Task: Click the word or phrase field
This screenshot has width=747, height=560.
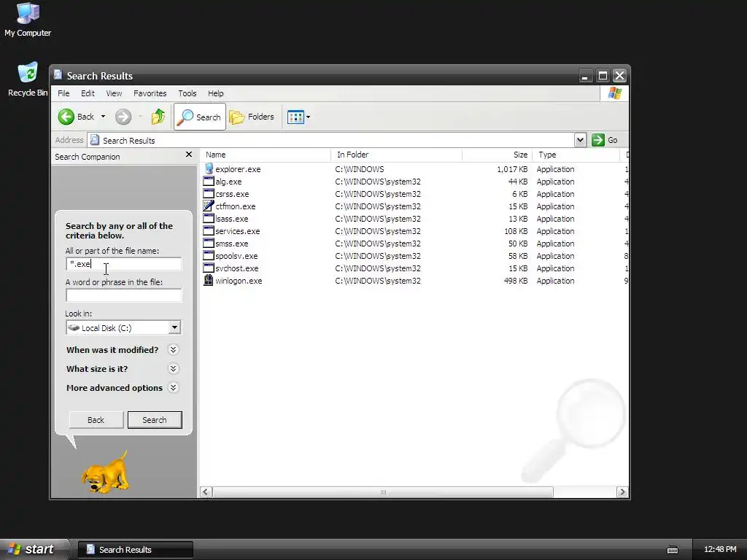Action: click(x=124, y=295)
